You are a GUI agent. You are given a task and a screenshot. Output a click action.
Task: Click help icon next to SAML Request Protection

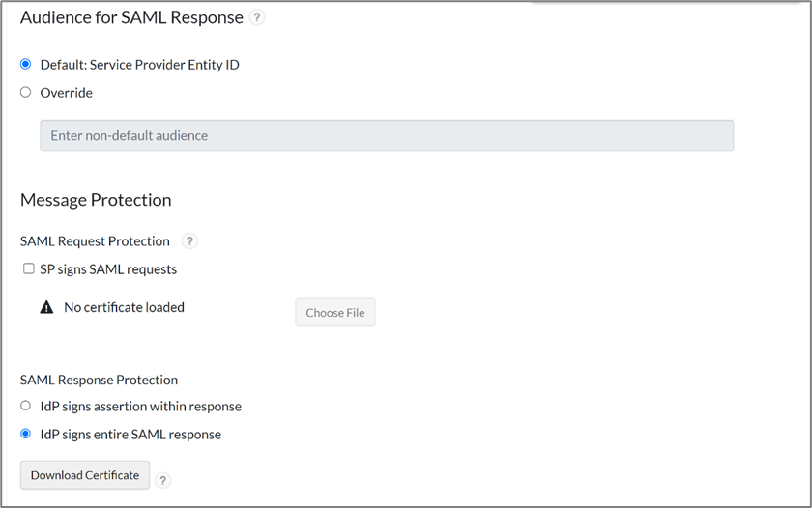(190, 241)
